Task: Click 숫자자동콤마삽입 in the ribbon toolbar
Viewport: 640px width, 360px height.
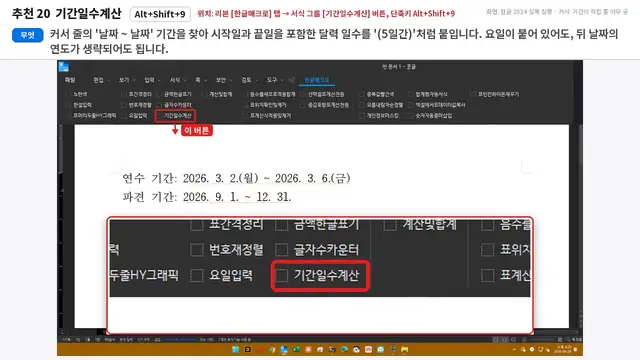Action: tap(430, 116)
